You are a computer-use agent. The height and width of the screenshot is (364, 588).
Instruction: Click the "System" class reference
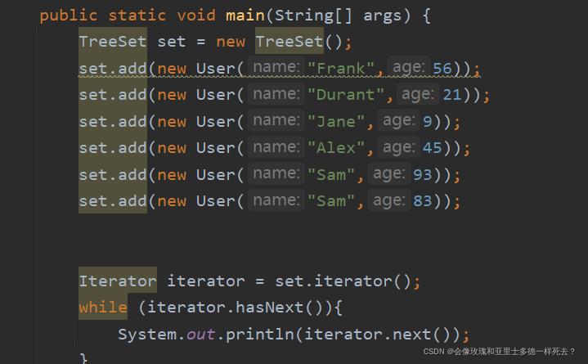147,335
